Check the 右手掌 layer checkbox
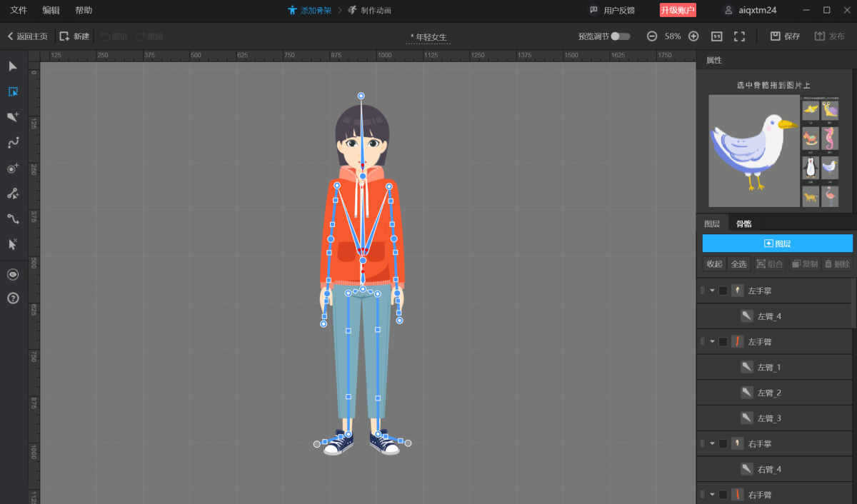857x504 pixels. [723, 443]
